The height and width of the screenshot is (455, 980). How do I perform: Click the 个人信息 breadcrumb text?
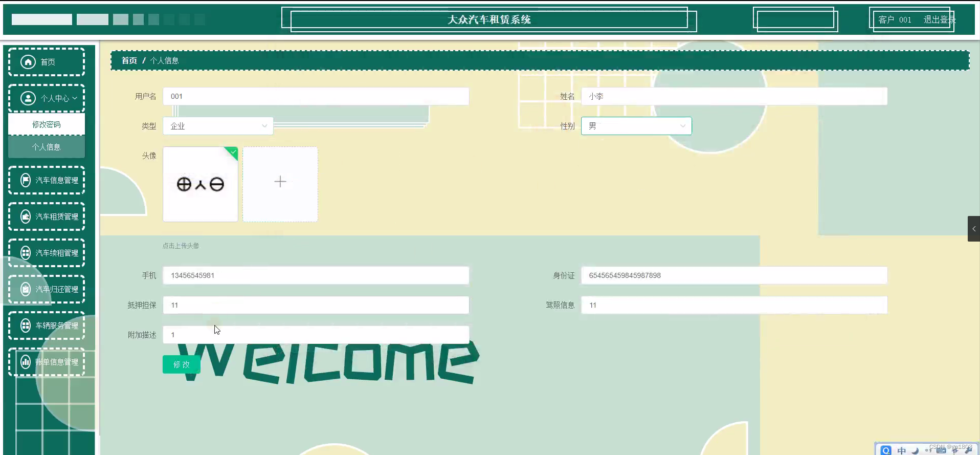tap(164, 60)
